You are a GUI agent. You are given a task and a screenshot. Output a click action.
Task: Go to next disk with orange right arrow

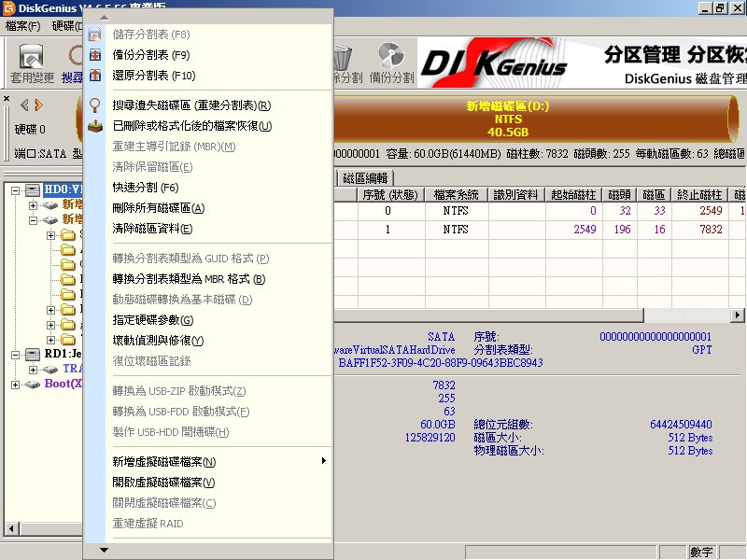[x=38, y=105]
